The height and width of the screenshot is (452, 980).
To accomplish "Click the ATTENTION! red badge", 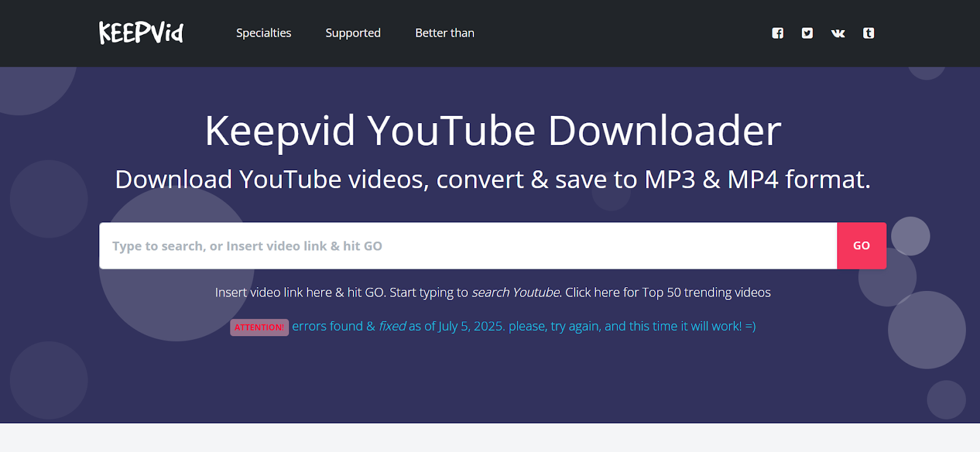I will (259, 327).
